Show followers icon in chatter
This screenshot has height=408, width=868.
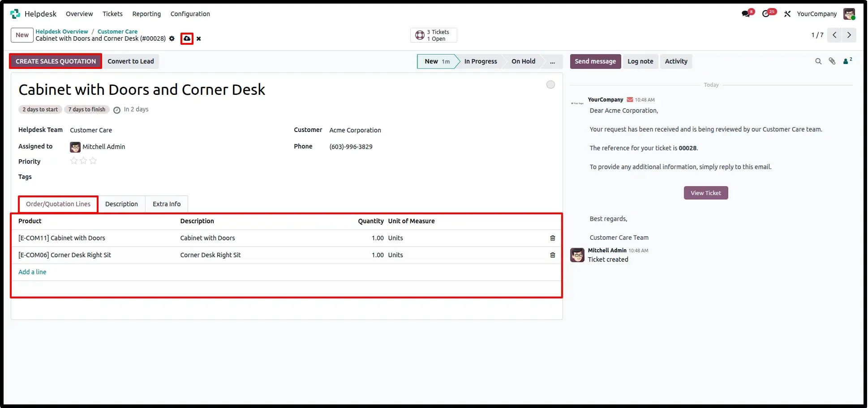(847, 61)
